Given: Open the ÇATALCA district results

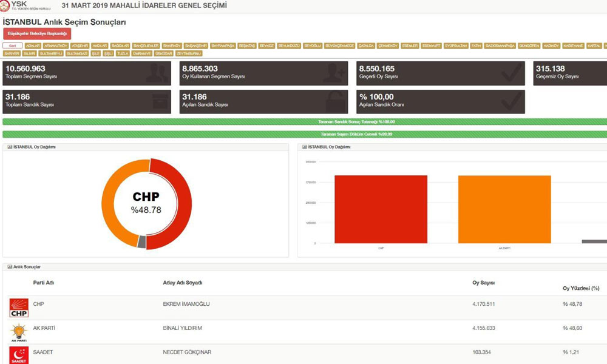Looking at the screenshot, I should 366,45.
